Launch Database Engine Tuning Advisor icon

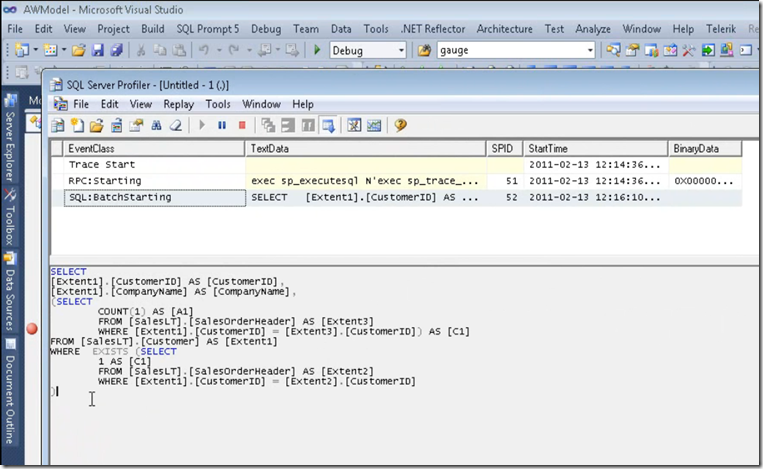(x=354, y=126)
